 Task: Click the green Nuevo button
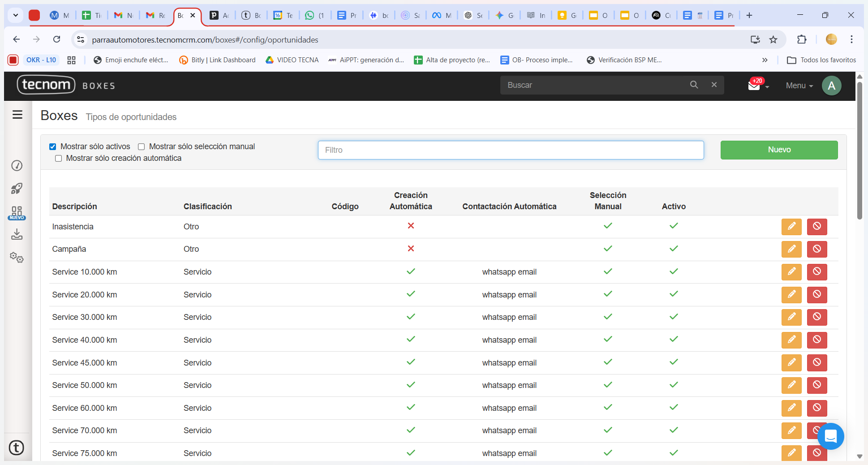(778, 150)
